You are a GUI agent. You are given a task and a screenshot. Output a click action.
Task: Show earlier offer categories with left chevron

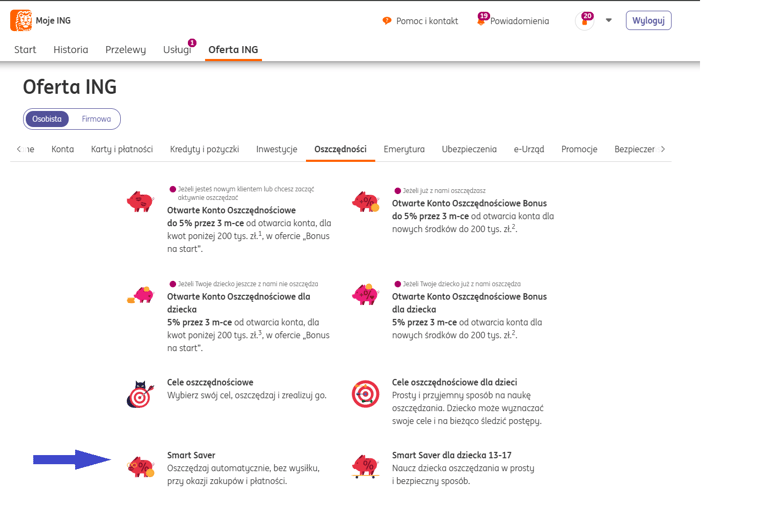coord(19,149)
